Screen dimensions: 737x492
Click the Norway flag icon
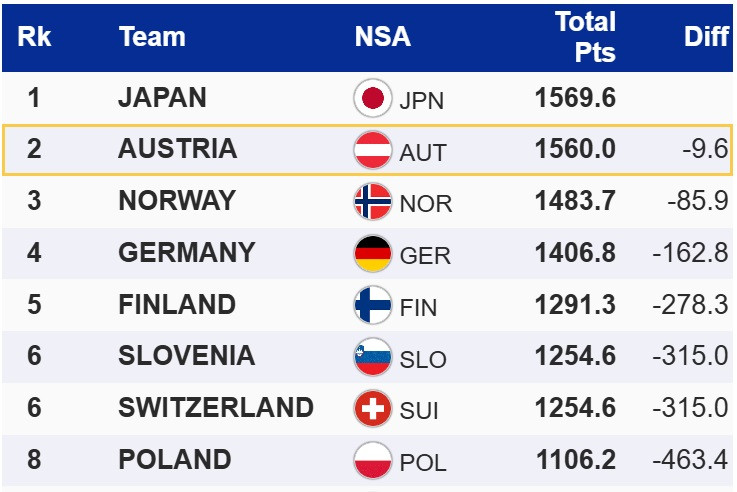(x=373, y=202)
